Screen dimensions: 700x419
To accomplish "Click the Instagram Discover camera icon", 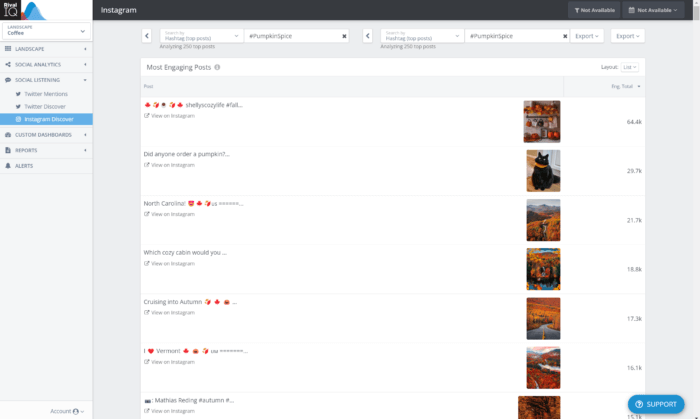I will coord(18,119).
